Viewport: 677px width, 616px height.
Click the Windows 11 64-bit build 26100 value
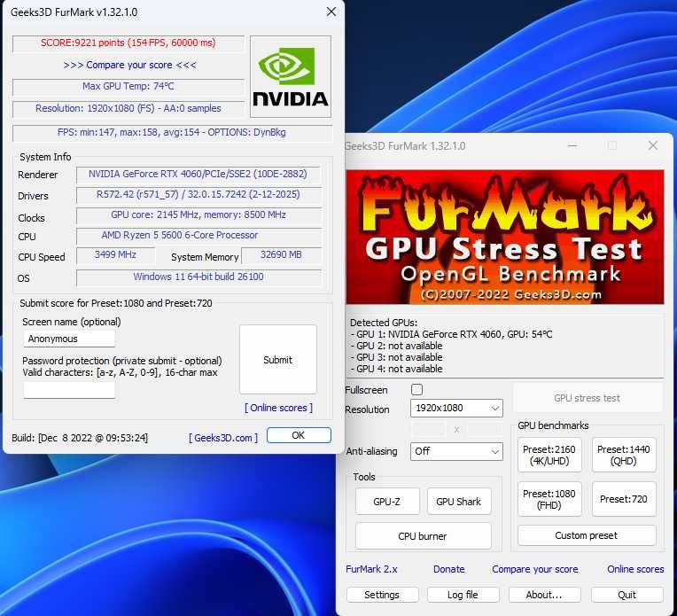point(198,277)
